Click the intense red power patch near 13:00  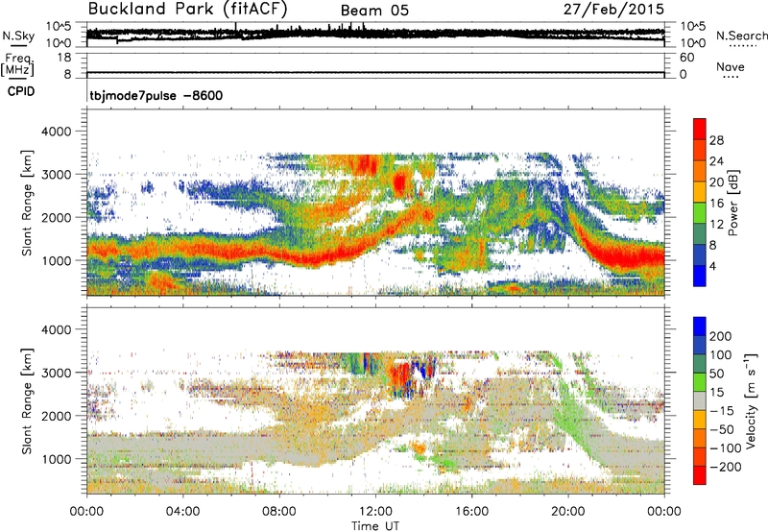click(x=400, y=183)
